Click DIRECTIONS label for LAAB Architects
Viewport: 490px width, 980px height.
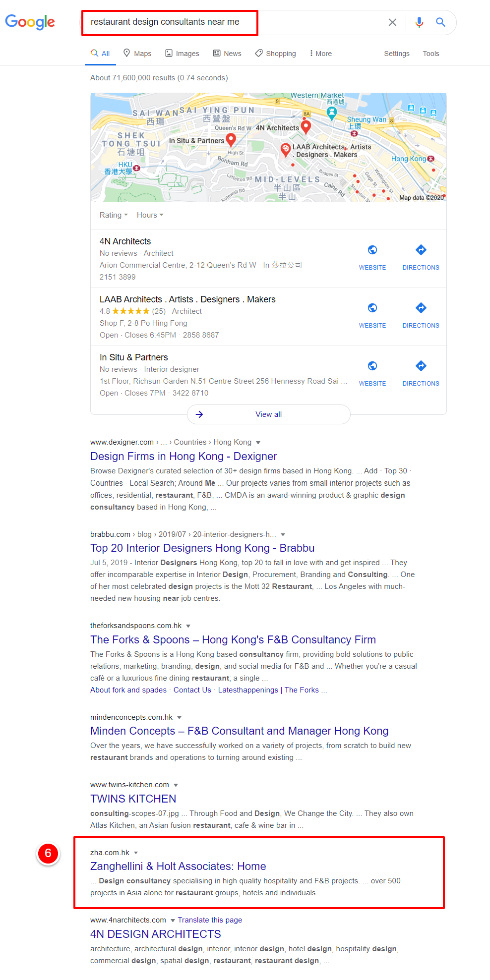pyautogui.click(x=421, y=326)
